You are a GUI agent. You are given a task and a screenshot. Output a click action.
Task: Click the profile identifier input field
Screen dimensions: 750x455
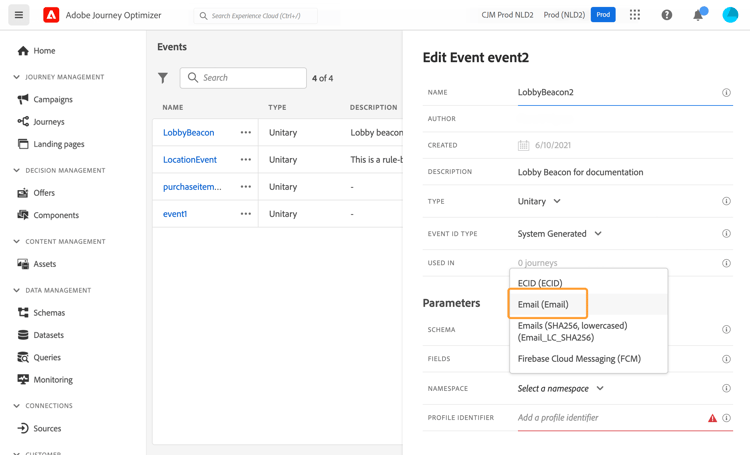(610, 418)
